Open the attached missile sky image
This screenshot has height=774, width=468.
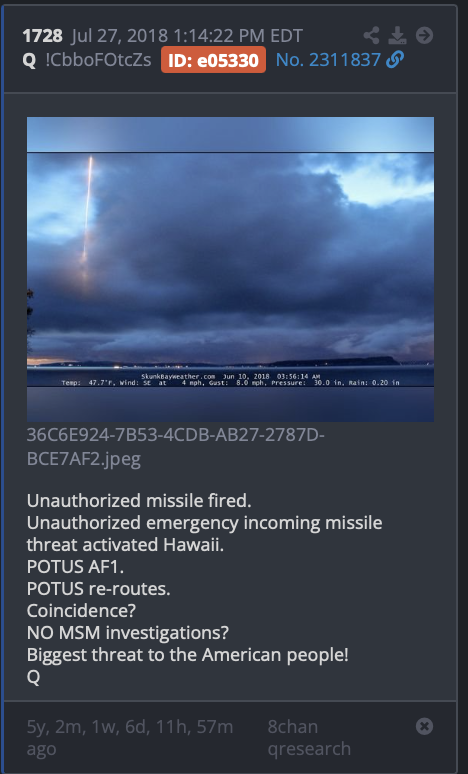click(231, 269)
